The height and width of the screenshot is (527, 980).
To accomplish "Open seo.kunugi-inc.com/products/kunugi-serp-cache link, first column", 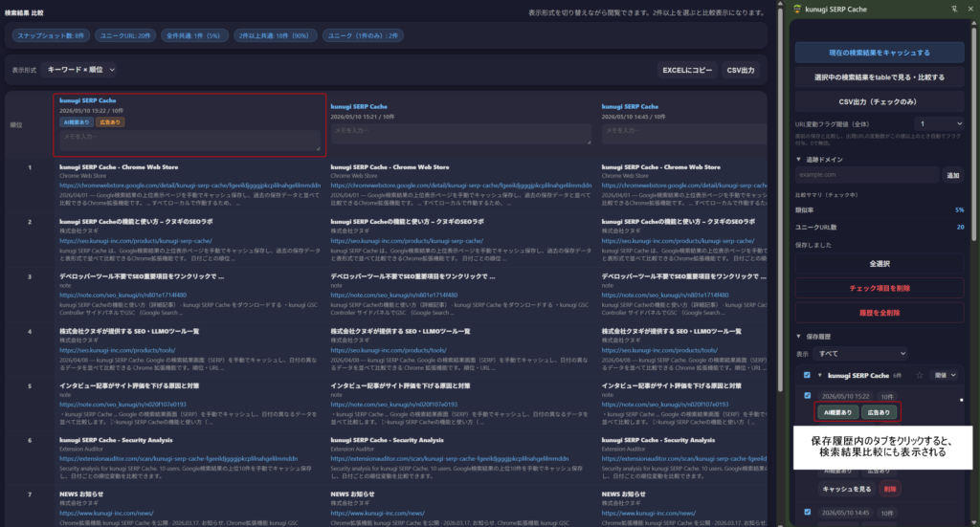I will point(136,240).
